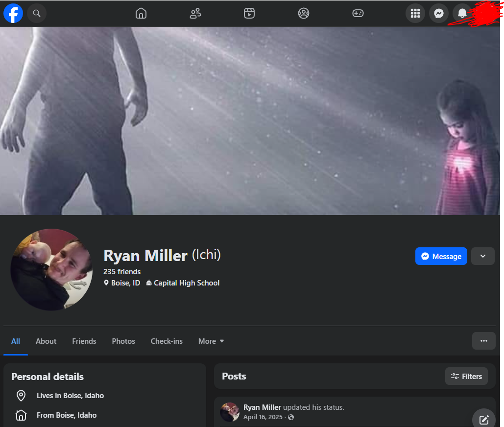Screen dimensions: 504x427
Task: Open the three-dot profile options menu
Action: [484, 341]
